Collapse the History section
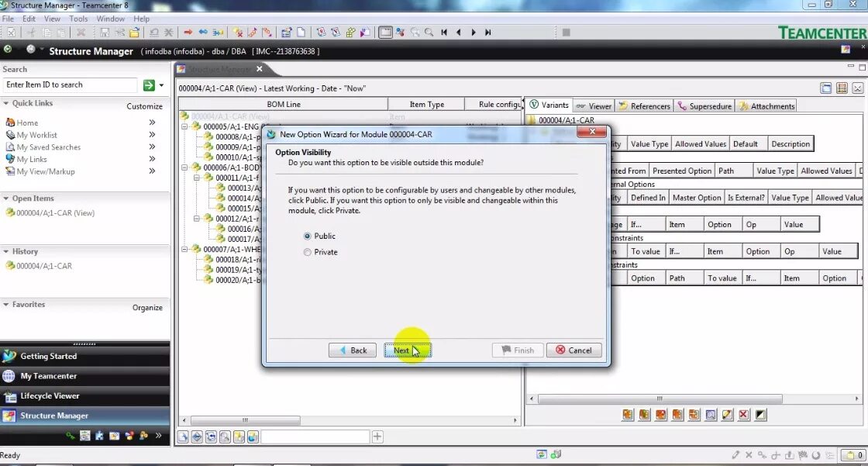This screenshot has height=466, width=868. [x=6, y=251]
